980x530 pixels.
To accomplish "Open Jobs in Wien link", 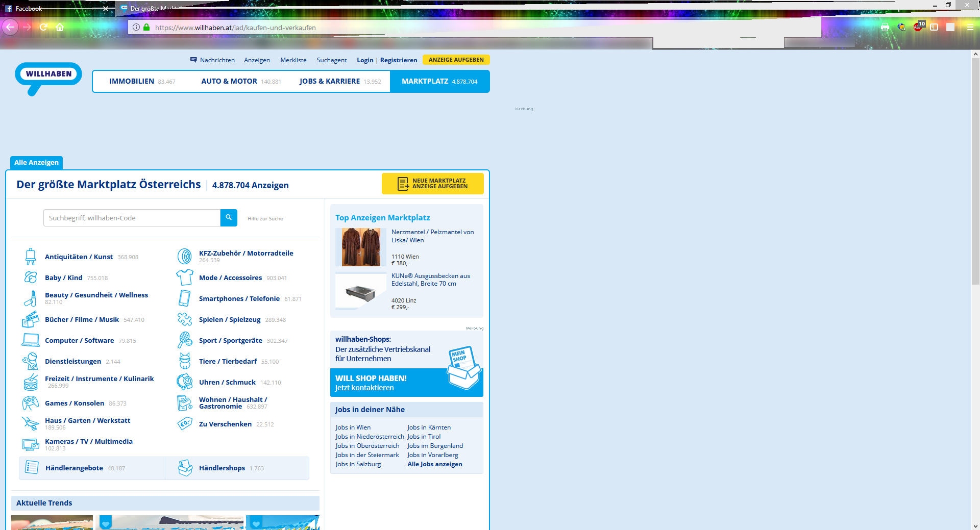I will [353, 427].
